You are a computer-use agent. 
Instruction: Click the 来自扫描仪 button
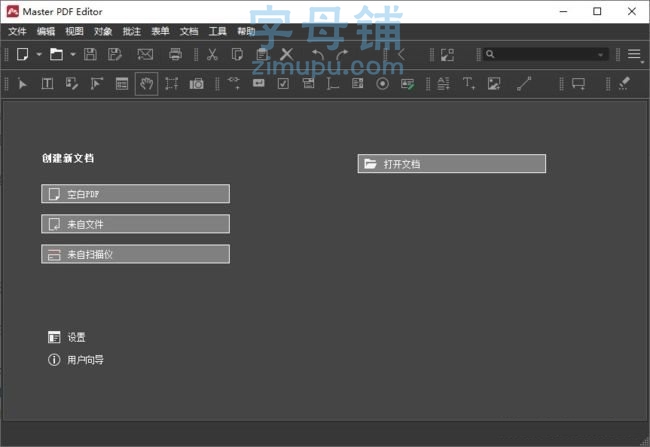pyautogui.click(x=136, y=254)
